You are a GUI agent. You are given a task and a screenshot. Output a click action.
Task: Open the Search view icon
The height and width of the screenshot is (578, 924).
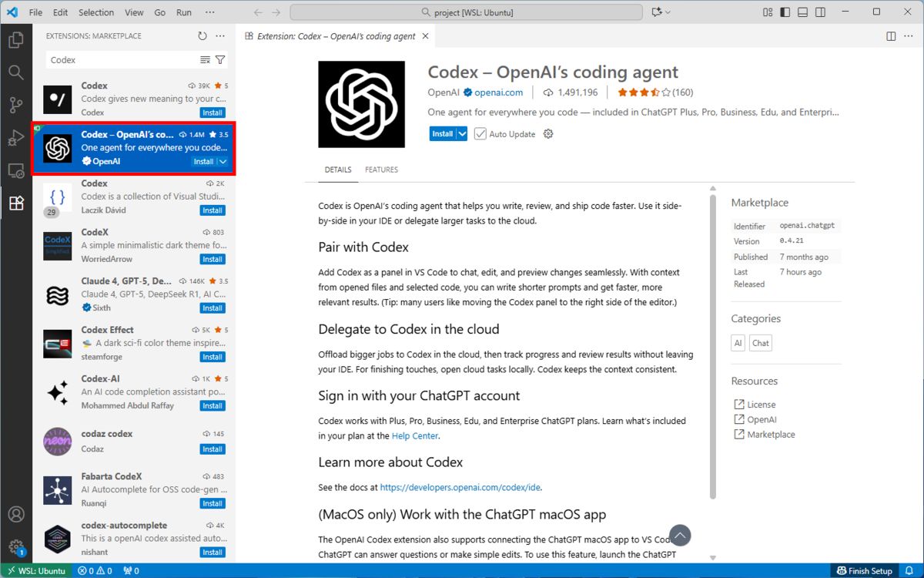click(16, 72)
